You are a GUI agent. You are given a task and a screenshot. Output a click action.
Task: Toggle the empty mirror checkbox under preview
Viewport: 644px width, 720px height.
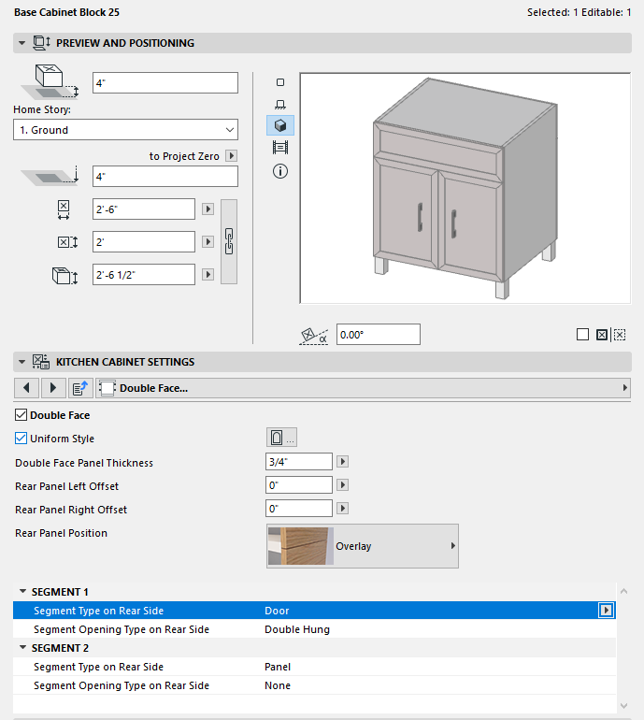tap(583, 335)
